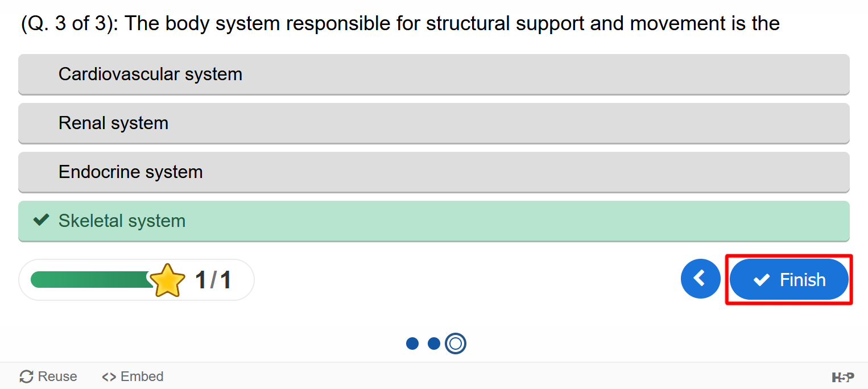The height and width of the screenshot is (389, 868).
Task: Choose the Renal system option
Action: pos(434,123)
